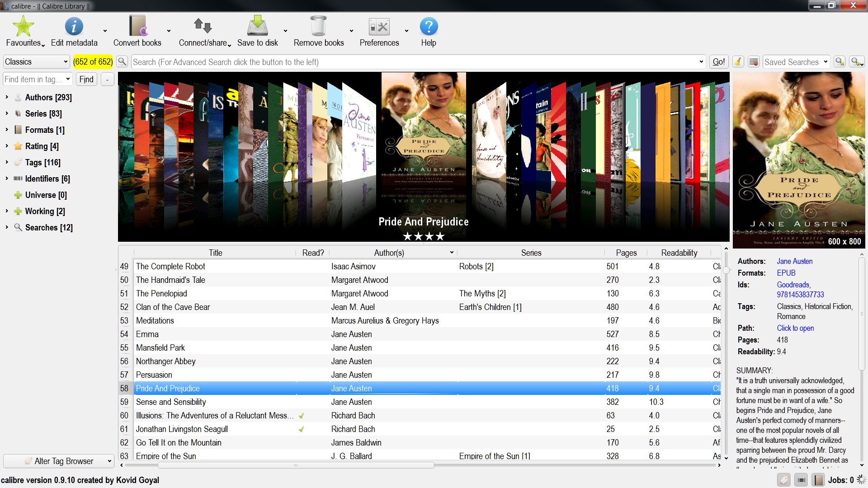Select the Sense and Sensibility row

(171, 402)
